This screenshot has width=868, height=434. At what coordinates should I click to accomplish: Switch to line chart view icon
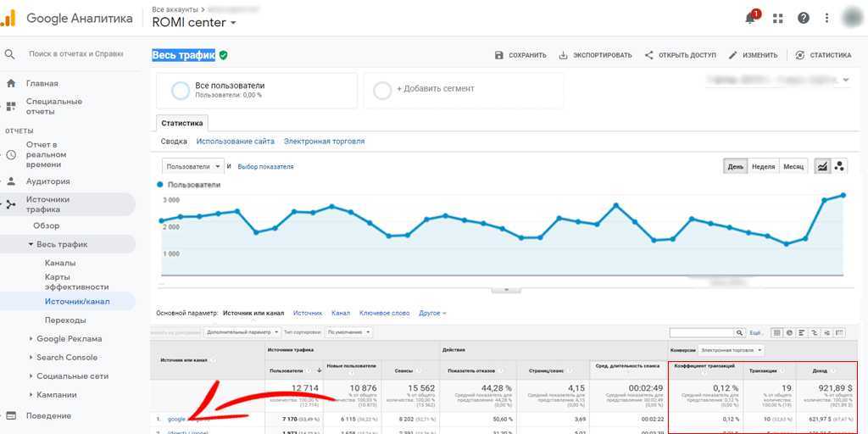(x=821, y=166)
